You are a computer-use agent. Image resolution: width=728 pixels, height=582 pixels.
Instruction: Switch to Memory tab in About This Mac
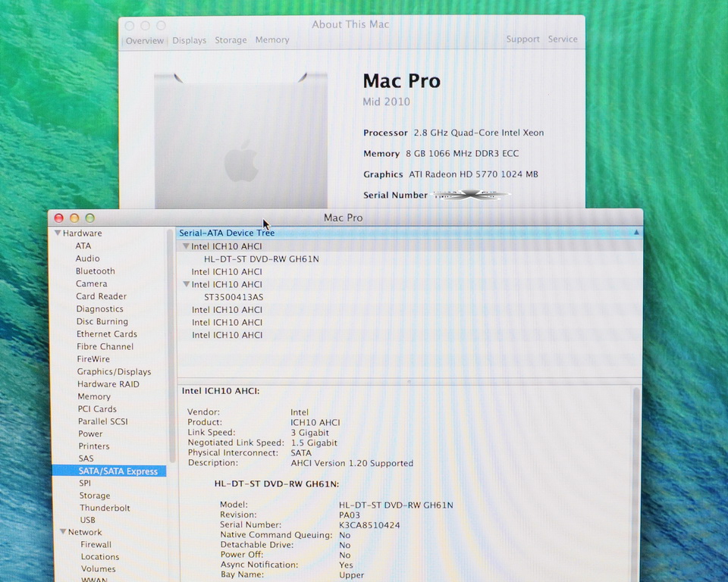coord(272,40)
